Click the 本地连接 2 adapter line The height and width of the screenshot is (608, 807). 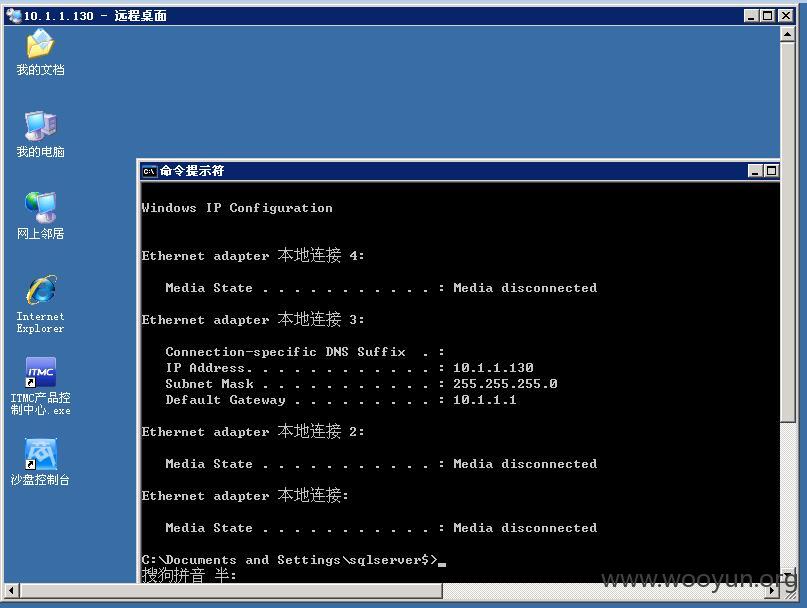coord(253,431)
